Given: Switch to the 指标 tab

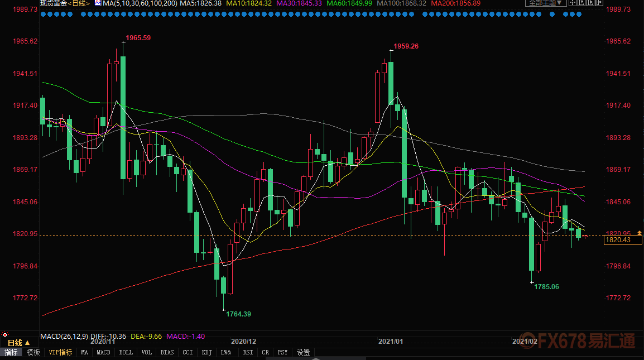Looking at the screenshot, I should point(11,352).
